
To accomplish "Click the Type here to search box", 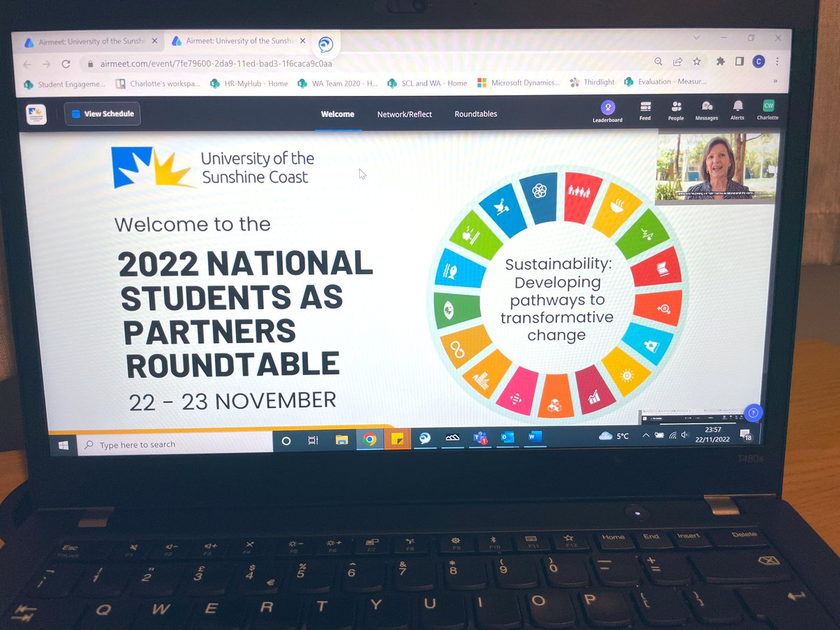I will (x=175, y=444).
